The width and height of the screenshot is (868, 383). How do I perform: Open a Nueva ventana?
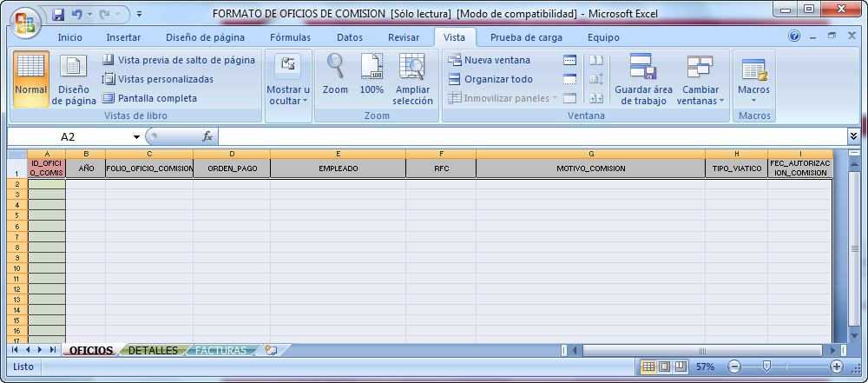tap(490, 60)
